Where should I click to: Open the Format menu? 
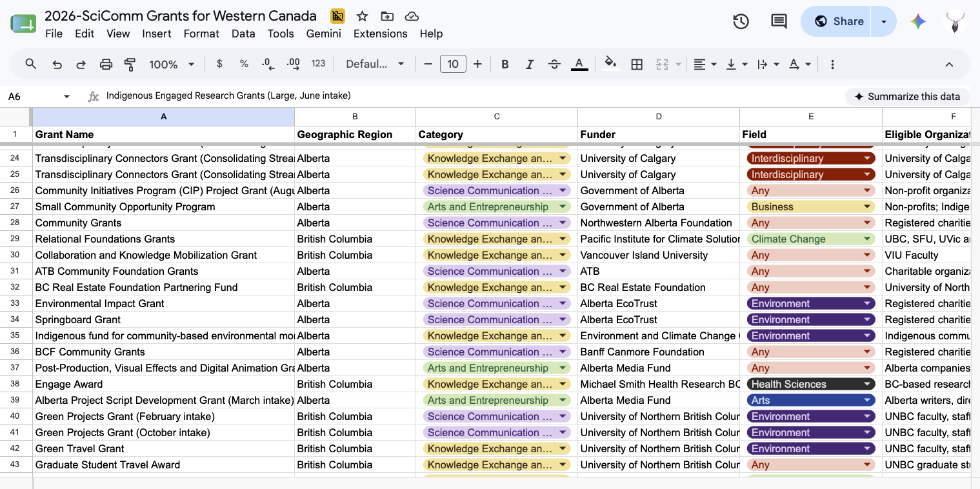point(201,34)
